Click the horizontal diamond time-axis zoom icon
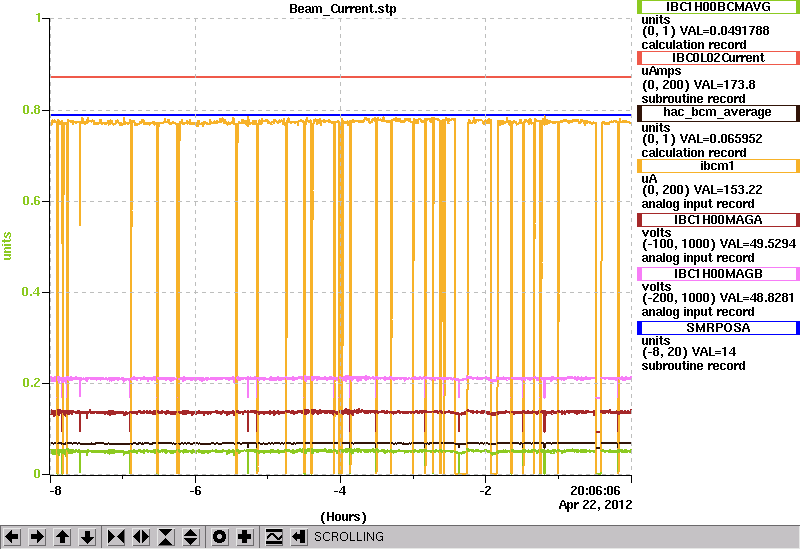The width and height of the screenshot is (800, 549). coord(141,537)
